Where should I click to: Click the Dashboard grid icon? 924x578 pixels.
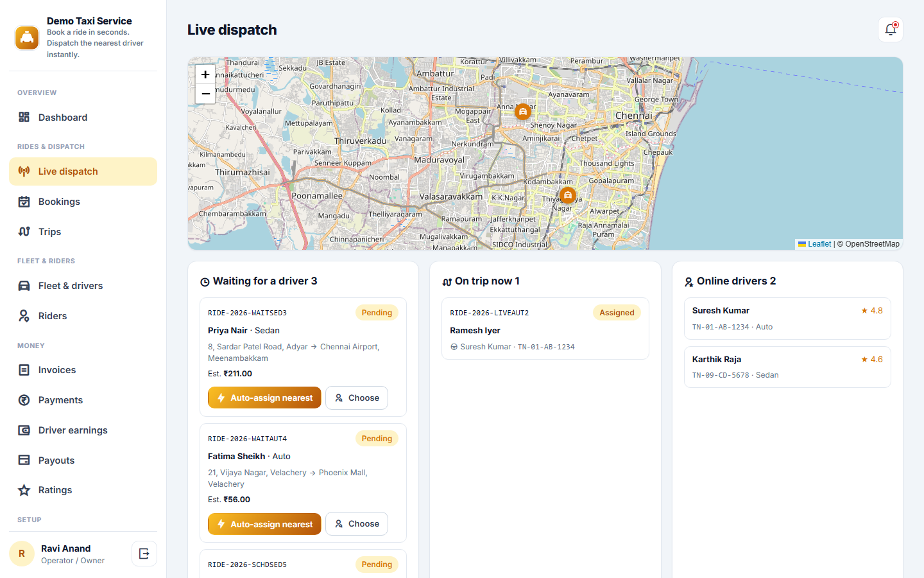(x=24, y=118)
